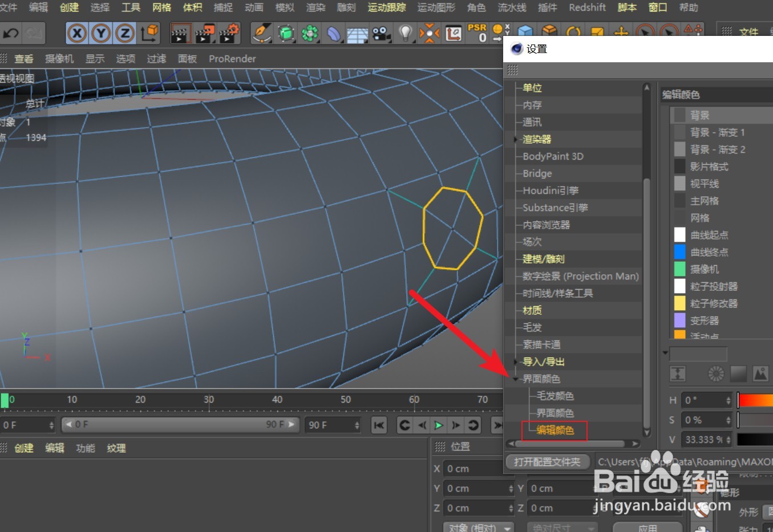
Task: Open the 网格 menu
Action: pyautogui.click(x=161, y=7)
